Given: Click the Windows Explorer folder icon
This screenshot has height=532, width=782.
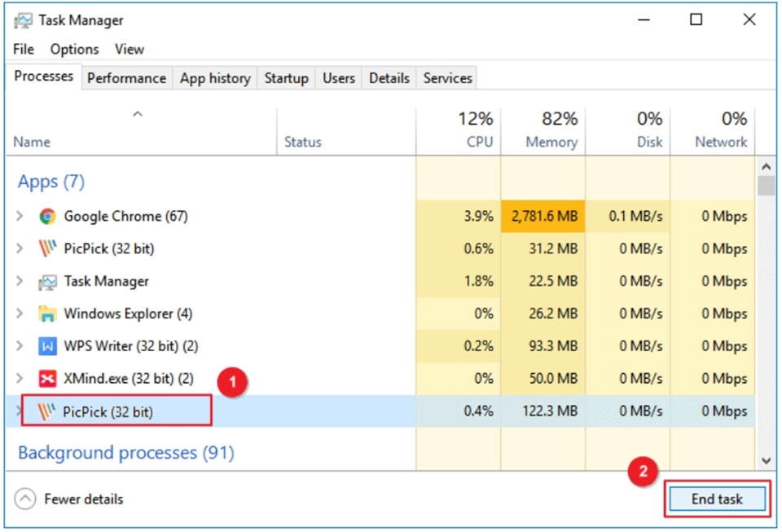Looking at the screenshot, I should 47,314.
